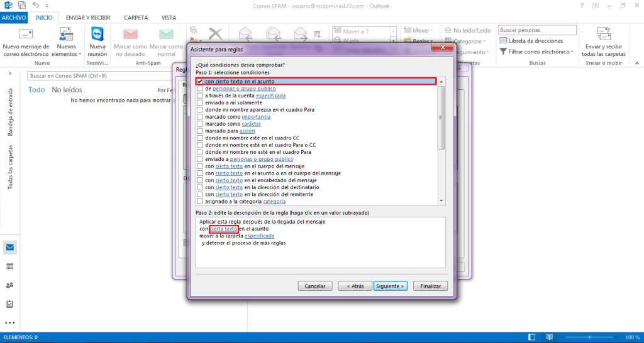644x343 pixels.
Task: Click the Help question mark icon
Action: coord(582,6)
